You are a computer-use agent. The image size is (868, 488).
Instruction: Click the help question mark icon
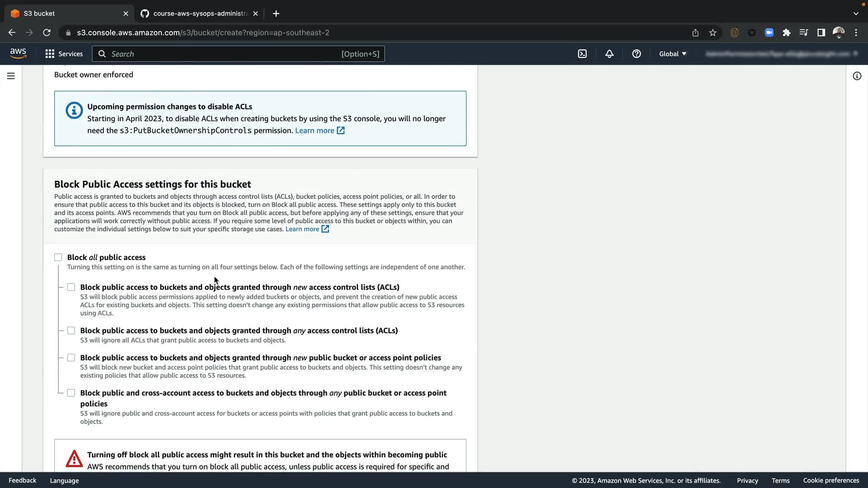coord(637,54)
